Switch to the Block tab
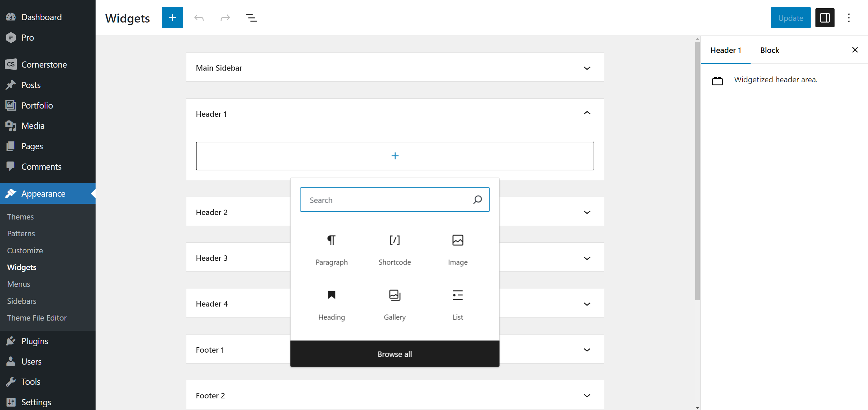868x410 pixels. click(x=770, y=50)
